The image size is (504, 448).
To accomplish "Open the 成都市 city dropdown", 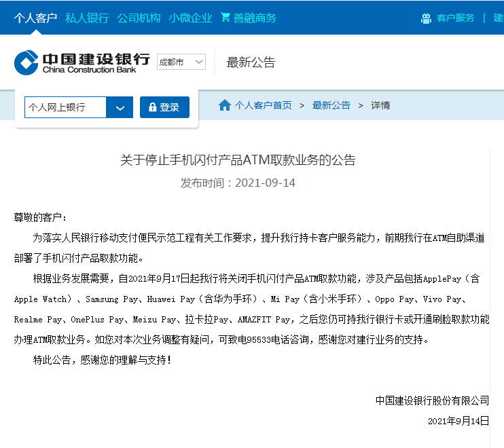I will (x=181, y=62).
